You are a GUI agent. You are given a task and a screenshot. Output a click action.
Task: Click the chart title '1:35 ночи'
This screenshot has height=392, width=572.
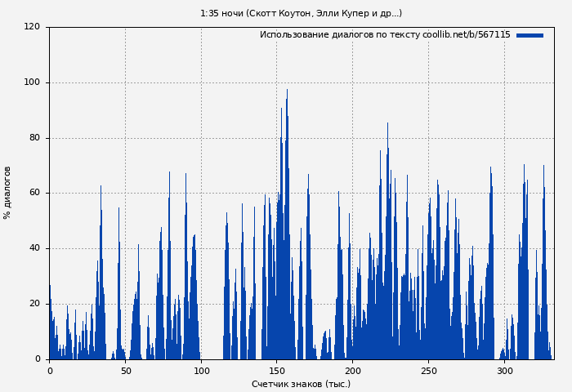pos(301,13)
